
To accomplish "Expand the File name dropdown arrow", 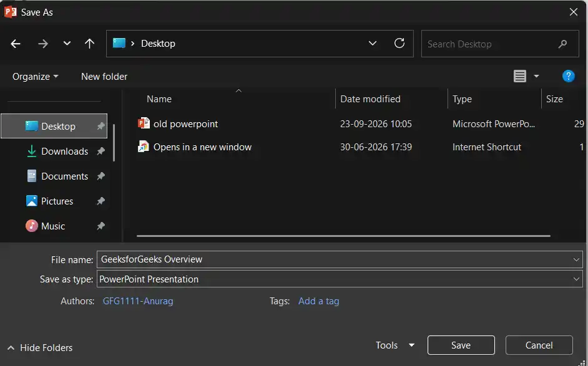I will [x=576, y=259].
